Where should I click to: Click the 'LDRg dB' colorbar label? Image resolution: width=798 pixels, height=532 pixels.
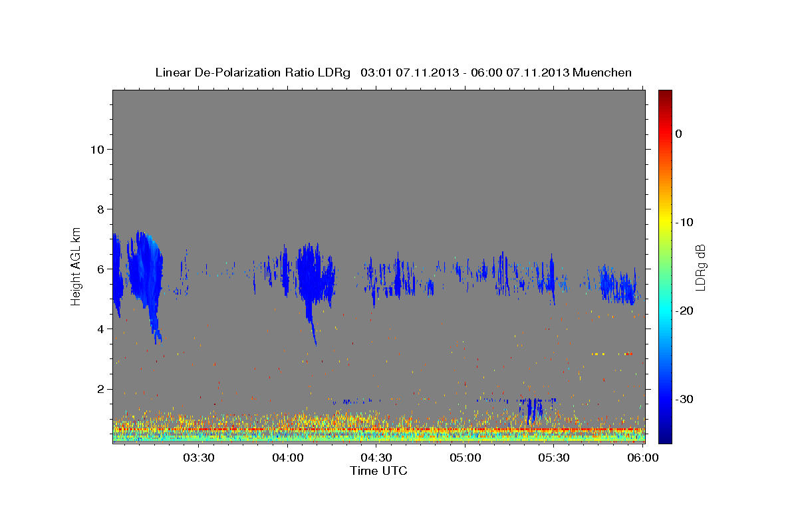[x=700, y=267]
